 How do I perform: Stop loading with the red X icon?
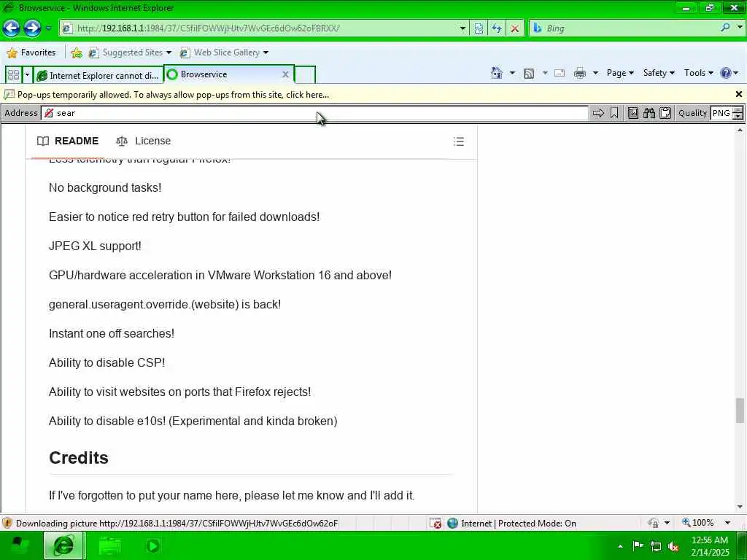[514, 28]
